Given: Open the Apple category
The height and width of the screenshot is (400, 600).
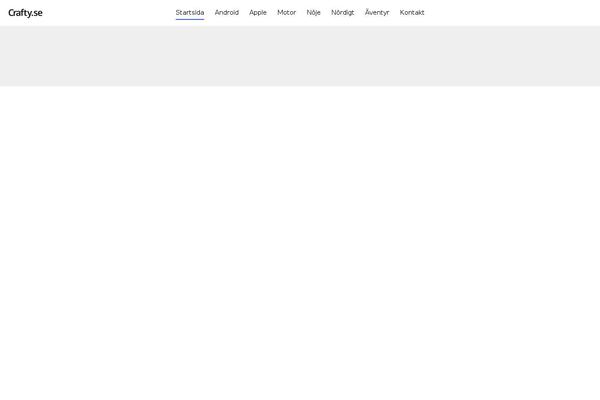Looking at the screenshot, I should pos(258,13).
